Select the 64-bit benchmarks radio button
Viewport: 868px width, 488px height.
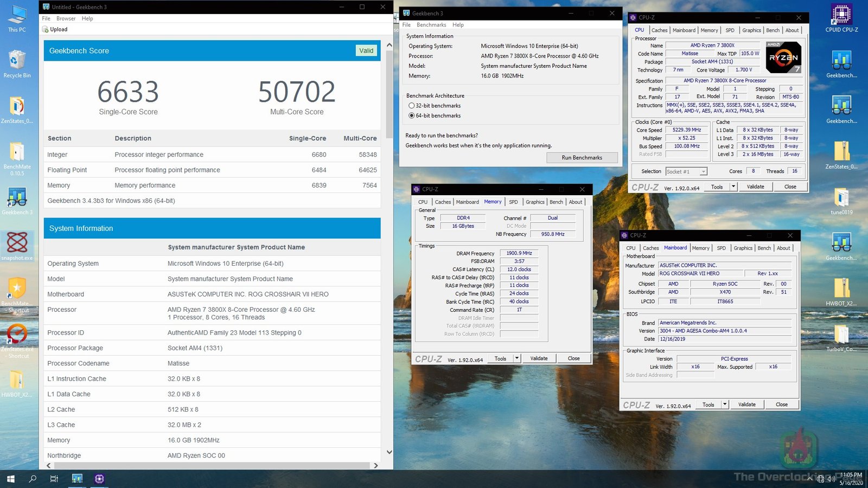411,115
